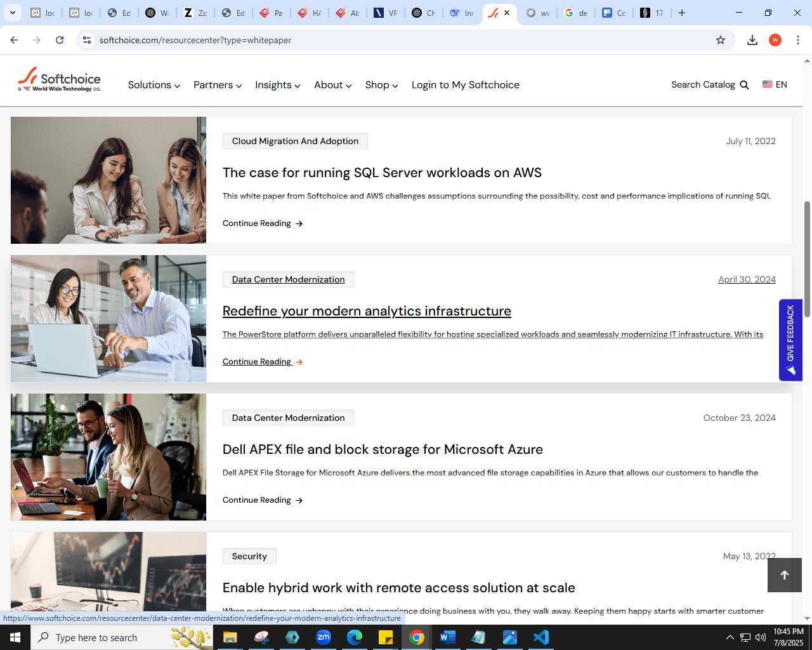812x650 pixels.
Task: Switch to the Co browser tab
Action: (614, 13)
